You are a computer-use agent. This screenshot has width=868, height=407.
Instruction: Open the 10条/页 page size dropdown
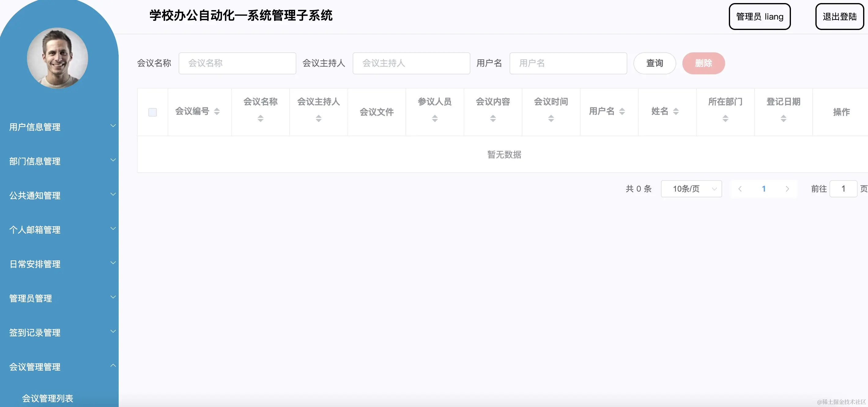(x=691, y=189)
